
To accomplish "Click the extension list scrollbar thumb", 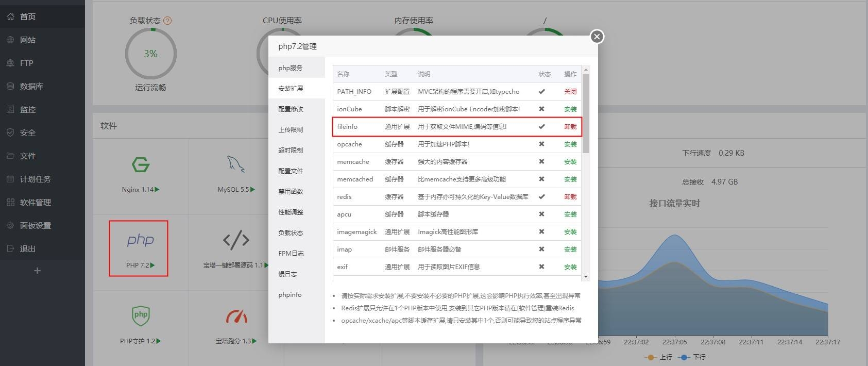I will (x=586, y=113).
